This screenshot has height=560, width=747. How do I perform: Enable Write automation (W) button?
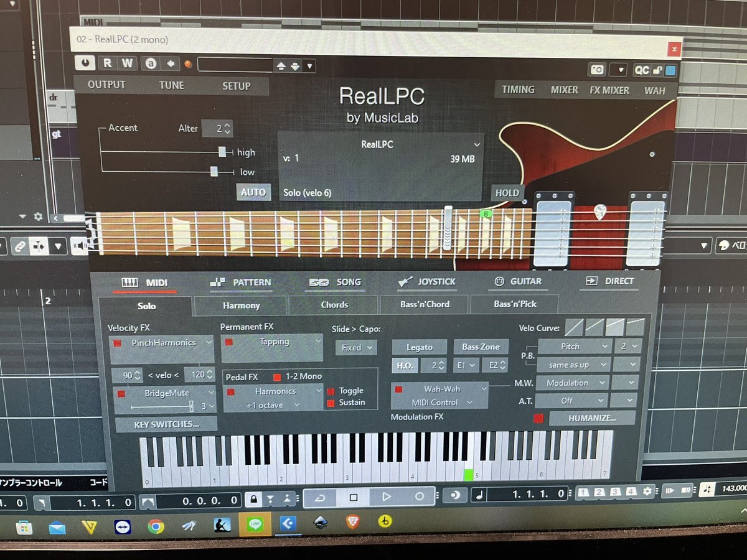[x=128, y=63]
